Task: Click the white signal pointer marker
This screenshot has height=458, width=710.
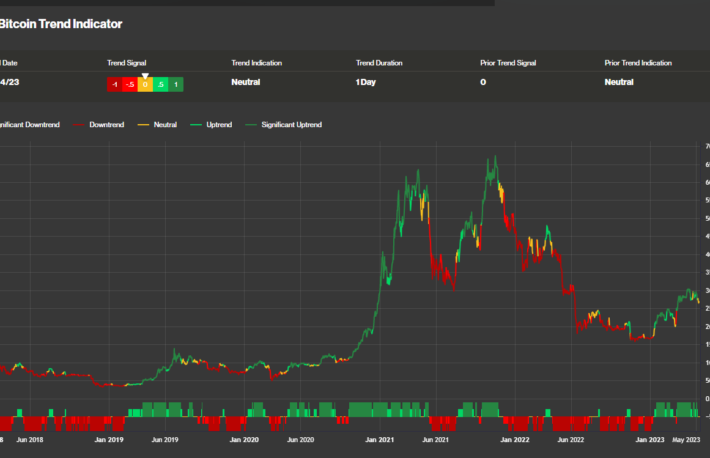Action: click(x=145, y=76)
